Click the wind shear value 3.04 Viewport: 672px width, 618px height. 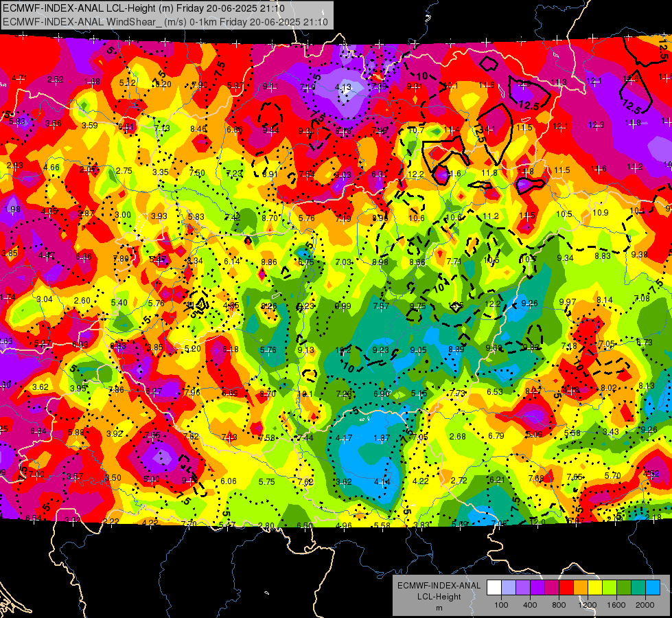[45, 299]
